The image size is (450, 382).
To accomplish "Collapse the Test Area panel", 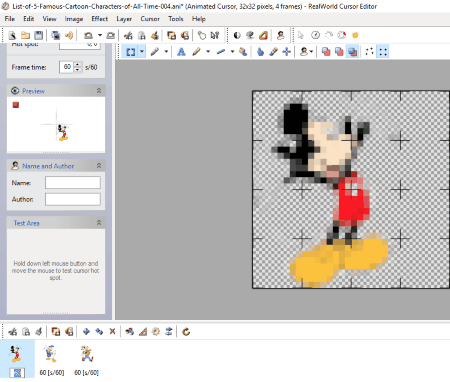I will [99, 223].
